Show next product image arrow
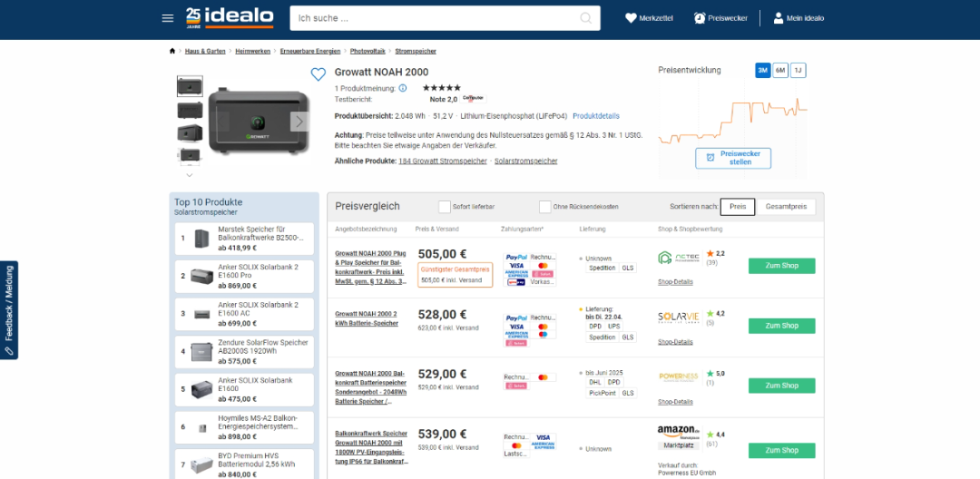980x479 pixels. click(x=299, y=121)
